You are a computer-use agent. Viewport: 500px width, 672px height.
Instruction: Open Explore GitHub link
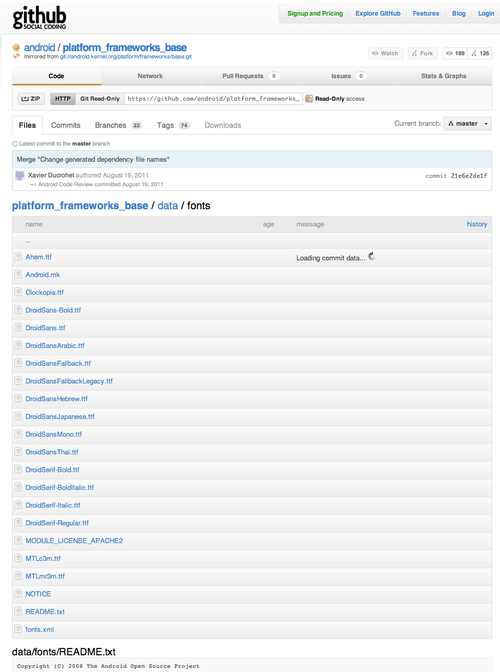(x=378, y=14)
